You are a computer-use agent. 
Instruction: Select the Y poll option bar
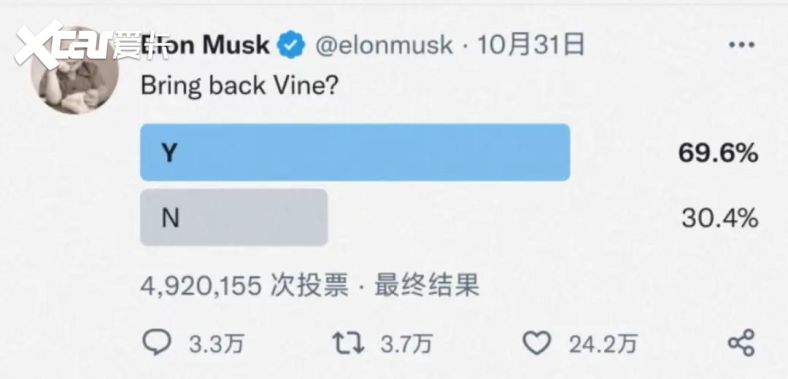(x=355, y=152)
